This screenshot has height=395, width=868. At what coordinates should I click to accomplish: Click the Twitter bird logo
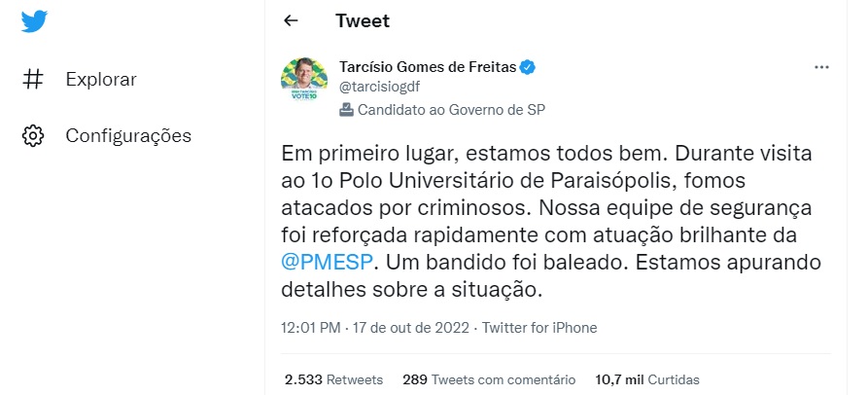click(35, 21)
